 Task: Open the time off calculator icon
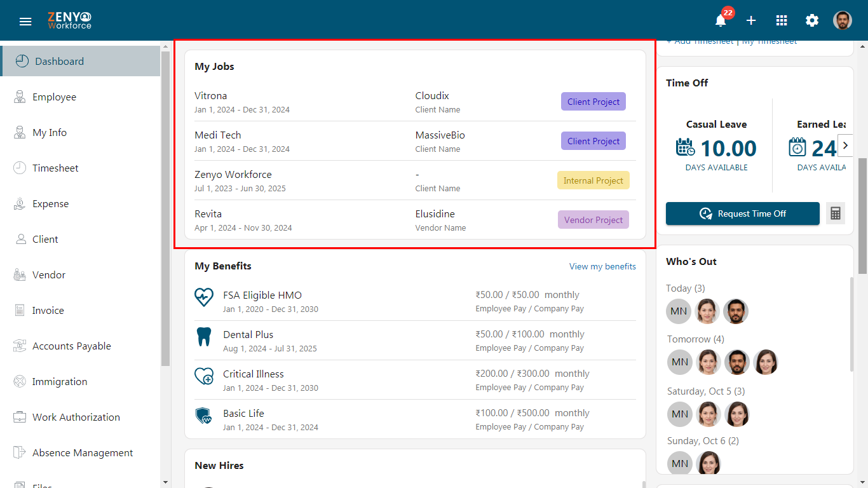point(836,213)
